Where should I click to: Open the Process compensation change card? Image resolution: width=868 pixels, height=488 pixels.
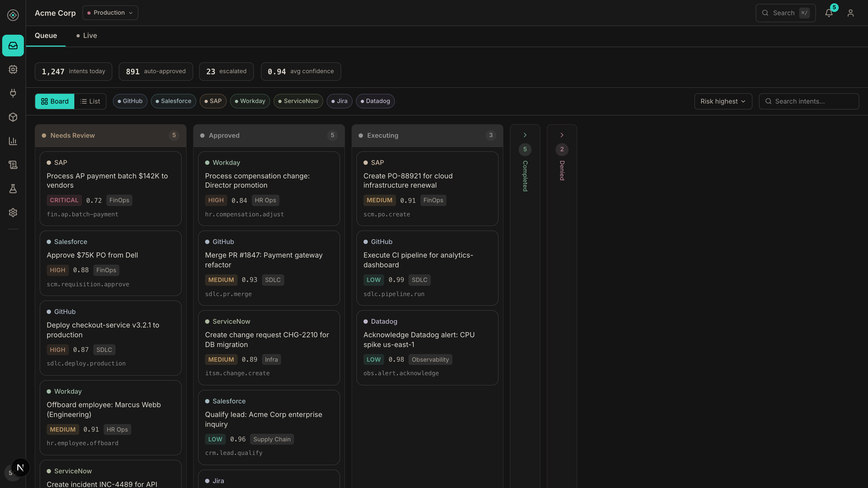269,189
